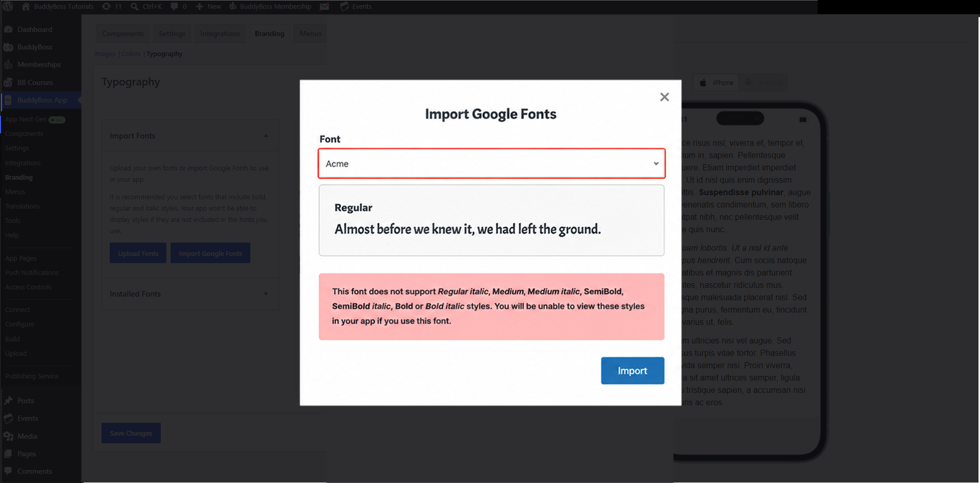Screen dimensions: 980x483
Task: Click the Apple logo icon in preview toggle
Action: 703,82
